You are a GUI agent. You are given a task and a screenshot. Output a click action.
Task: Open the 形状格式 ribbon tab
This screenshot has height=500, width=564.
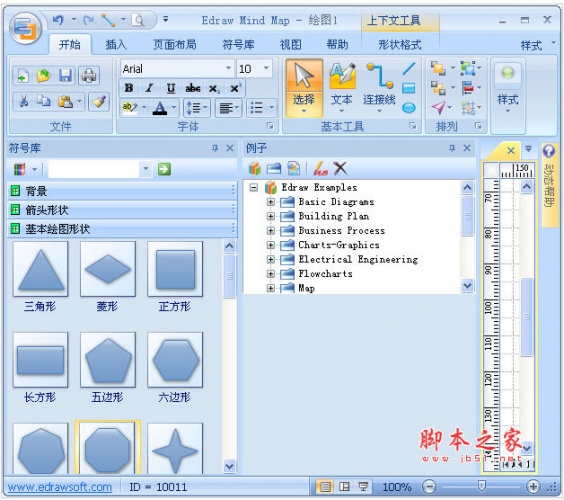tap(400, 45)
